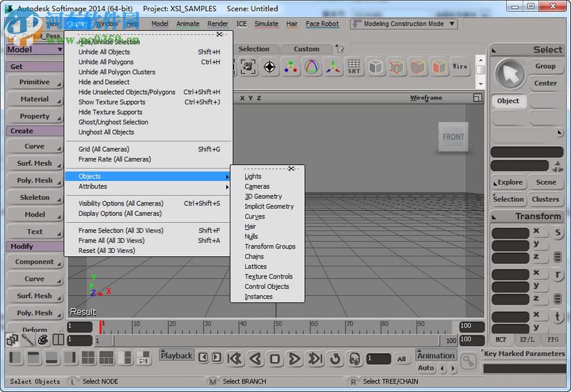Click the FRONT view cube
The image size is (571, 392).
(453, 137)
